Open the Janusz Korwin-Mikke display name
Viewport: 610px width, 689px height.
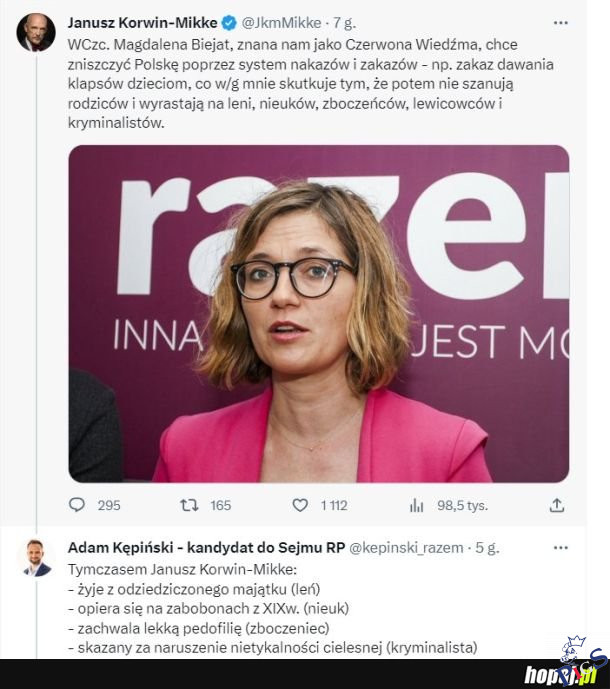(142, 22)
